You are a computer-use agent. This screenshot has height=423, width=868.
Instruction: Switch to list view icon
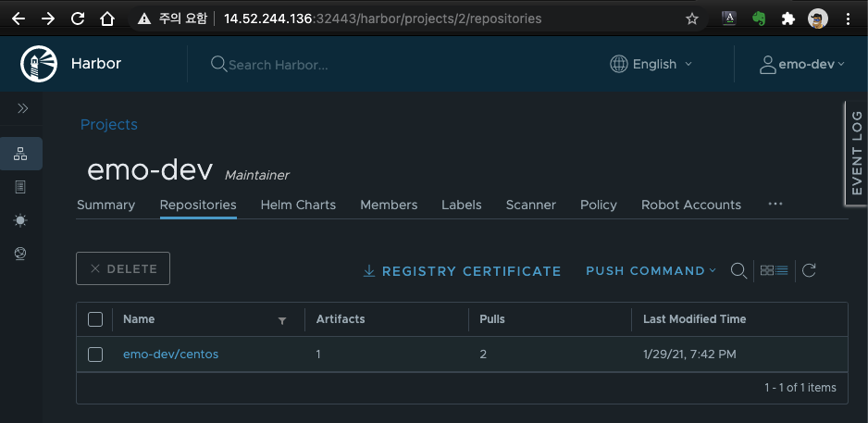tap(782, 270)
